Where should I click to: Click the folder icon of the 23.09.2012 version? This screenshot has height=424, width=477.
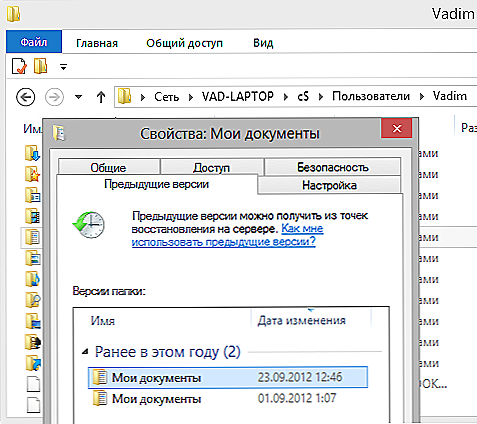(x=100, y=377)
